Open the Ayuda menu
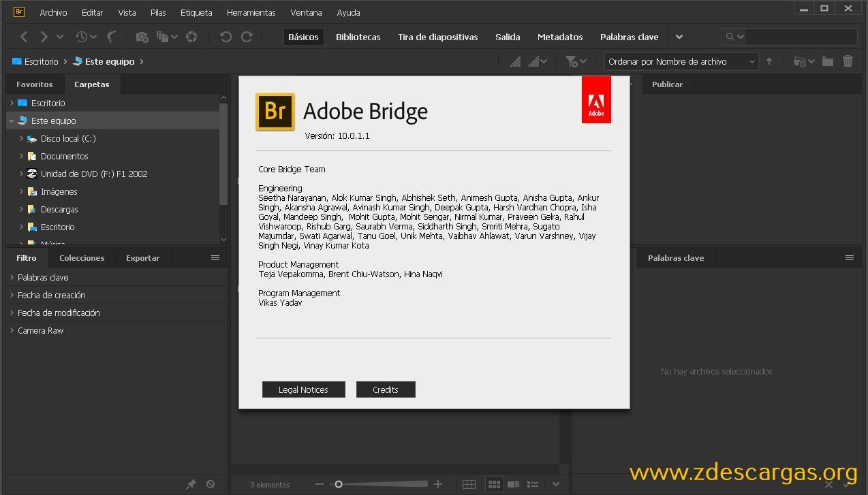868x495 pixels. click(x=348, y=12)
